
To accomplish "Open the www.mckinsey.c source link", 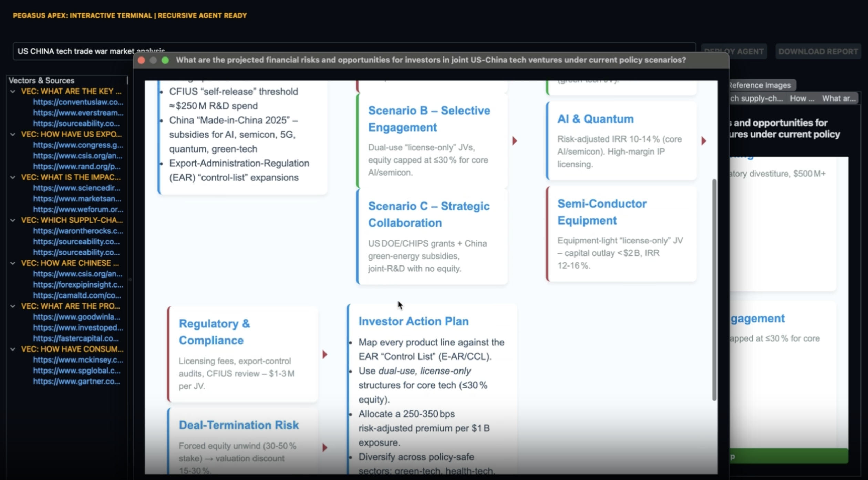I will click(x=78, y=360).
